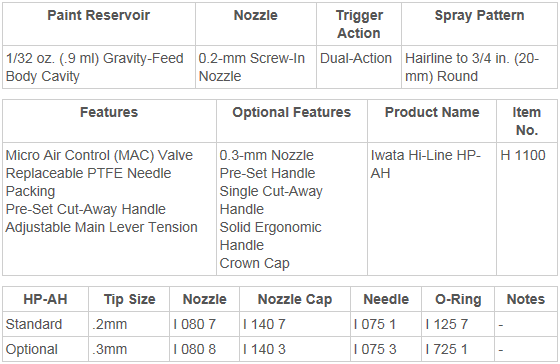This screenshot has height=364, width=560.
Task: Click the Tip Size column header
Action: click(129, 299)
